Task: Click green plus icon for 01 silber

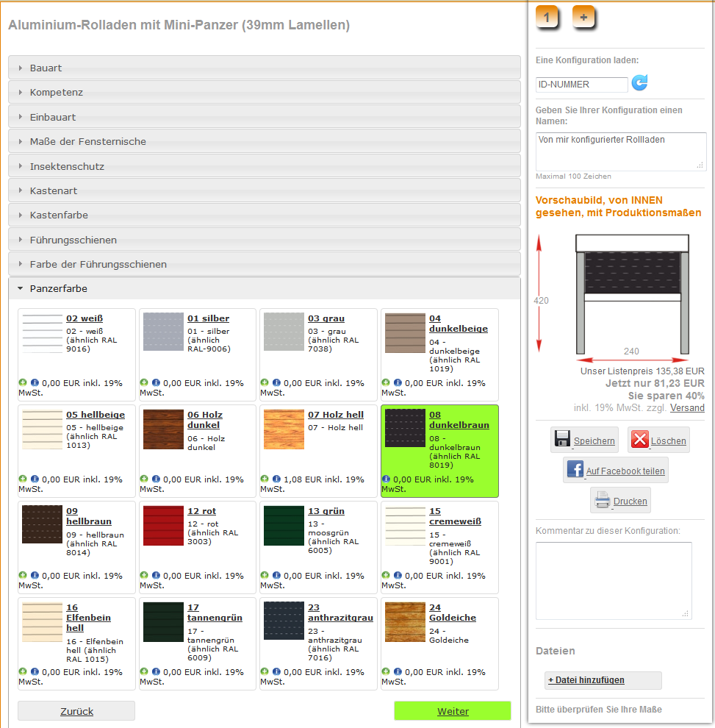Action: click(x=144, y=382)
